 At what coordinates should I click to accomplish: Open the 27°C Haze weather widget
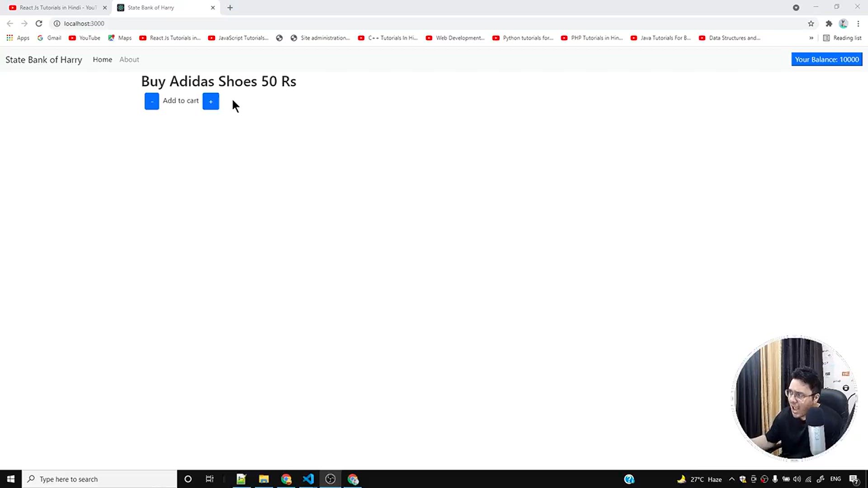[x=699, y=479]
